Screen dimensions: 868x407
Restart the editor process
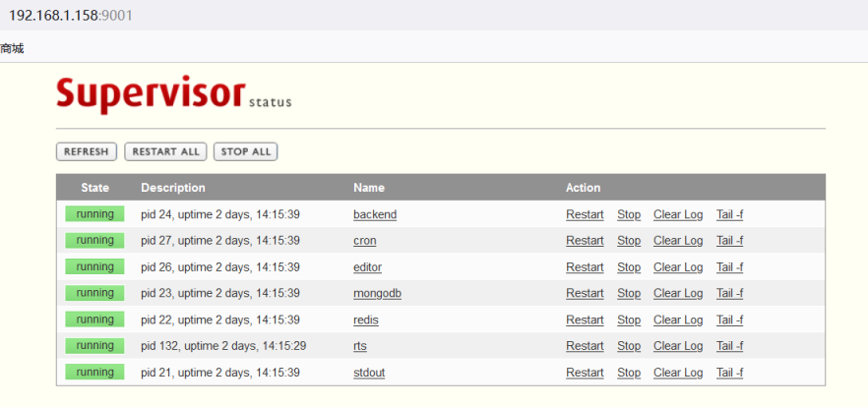585,267
